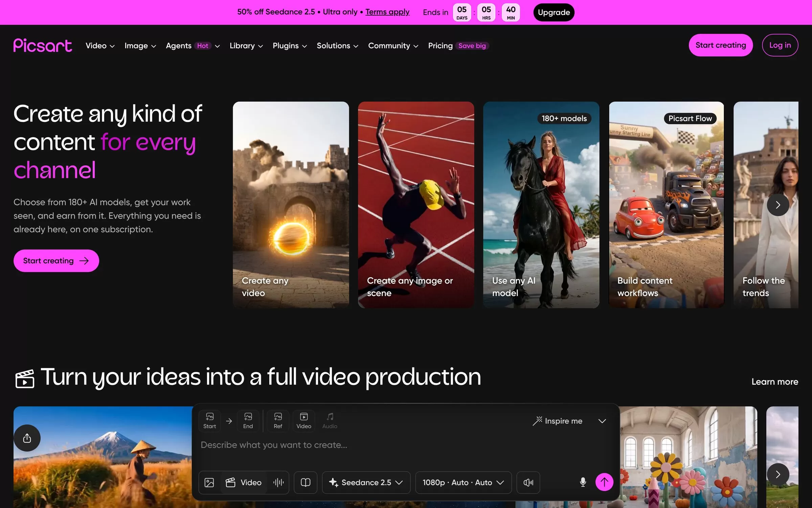The width and height of the screenshot is (812, 508).
Task: Click the Log in button
Action: pyautogui.click(x=780, y=45)
